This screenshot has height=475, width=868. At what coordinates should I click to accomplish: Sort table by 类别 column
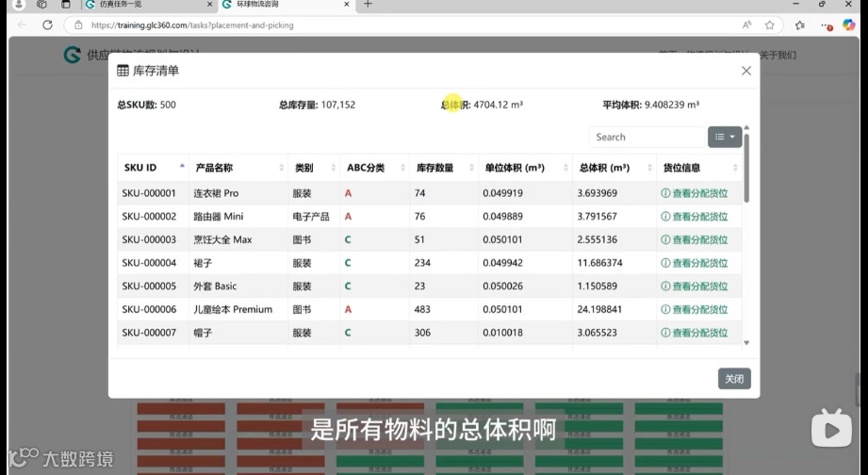click(314, 167)
